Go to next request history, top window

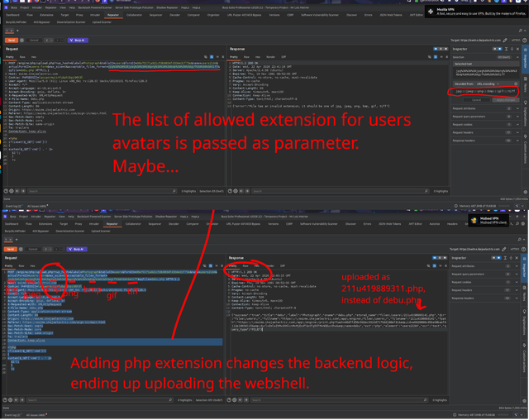[x=57, y=41]
